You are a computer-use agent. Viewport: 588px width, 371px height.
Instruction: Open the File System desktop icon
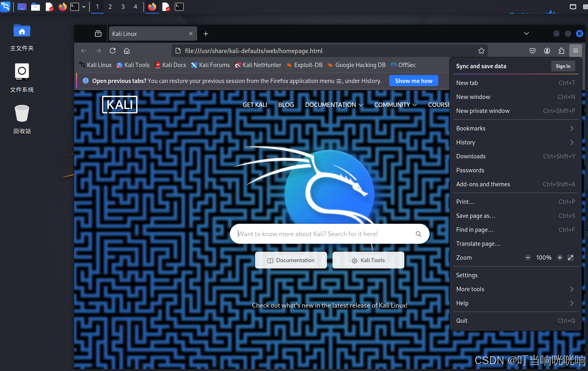coord(22,78)
